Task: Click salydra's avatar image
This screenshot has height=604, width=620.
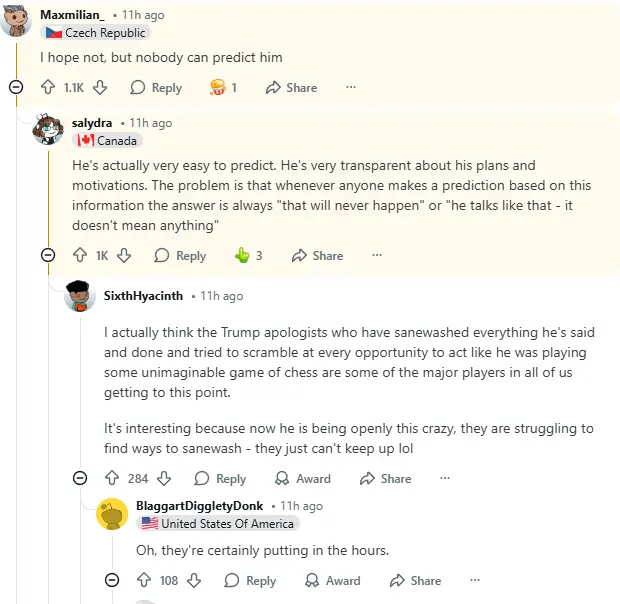Action: tap(48, 129)
